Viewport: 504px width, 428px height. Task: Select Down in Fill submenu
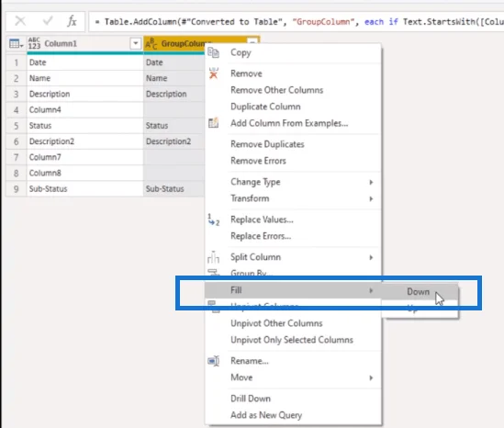(x=420, y=292)
